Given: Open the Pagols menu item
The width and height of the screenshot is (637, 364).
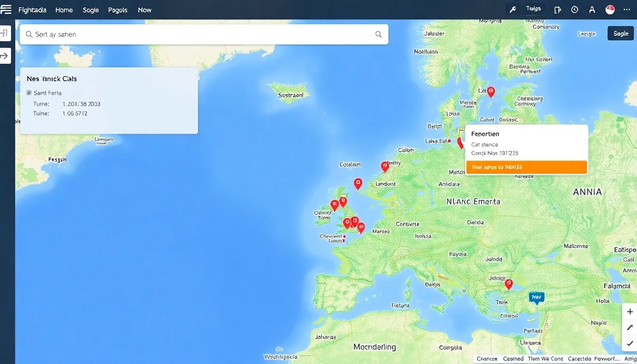Looking at the screenshot, I should [x=118, y=9].
